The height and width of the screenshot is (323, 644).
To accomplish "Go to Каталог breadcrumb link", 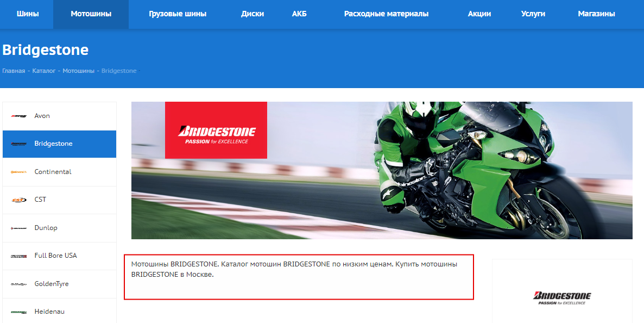I will [x=44, y=71].
